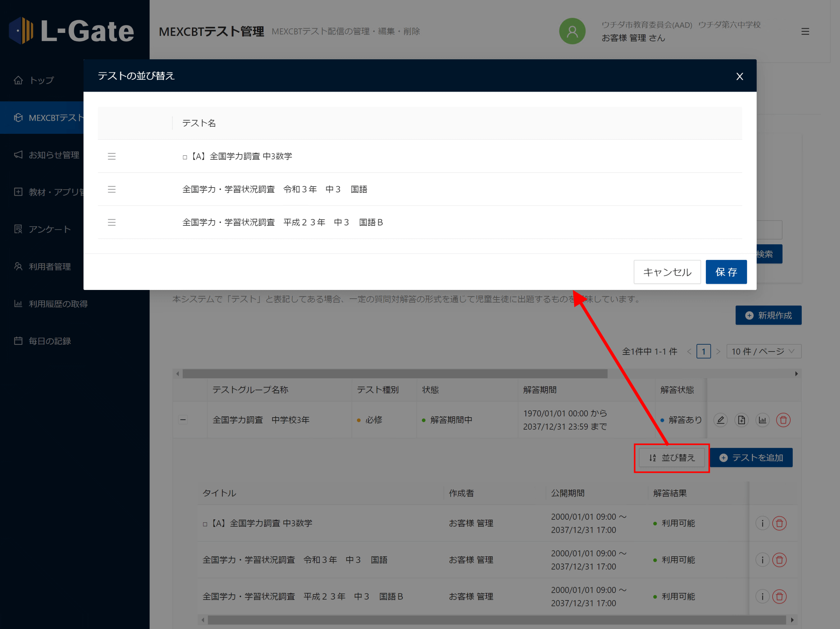Grab drag handle for 【A】全国学力調査 中3数学

(x=111, y=156)
